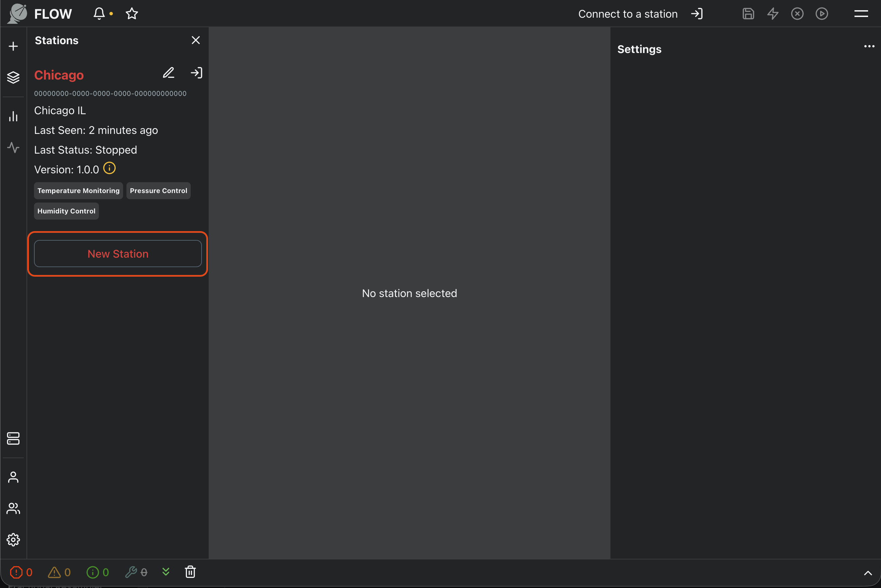Click the play circle icon in toolbar
This screenshot has width=881, height=588.
coord(822,14)
